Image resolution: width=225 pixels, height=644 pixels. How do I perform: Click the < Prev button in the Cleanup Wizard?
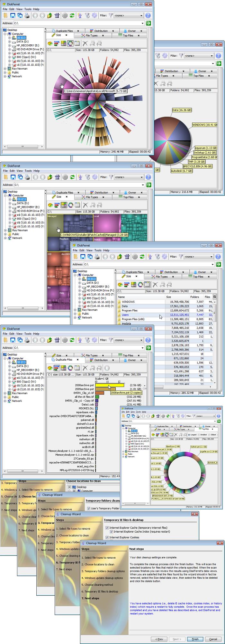(159, 639)
